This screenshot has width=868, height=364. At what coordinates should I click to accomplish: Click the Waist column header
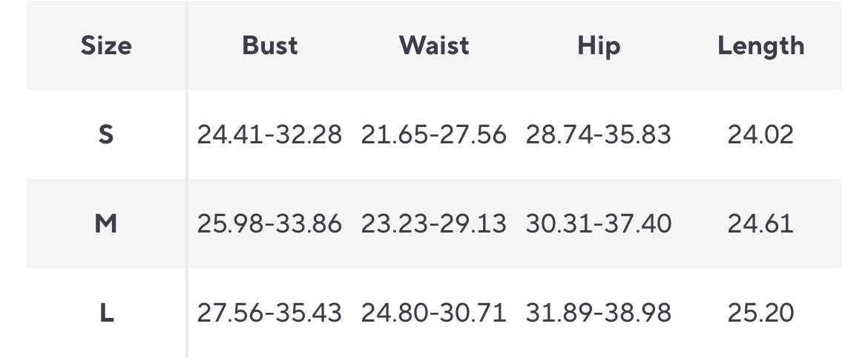point(434,46)
